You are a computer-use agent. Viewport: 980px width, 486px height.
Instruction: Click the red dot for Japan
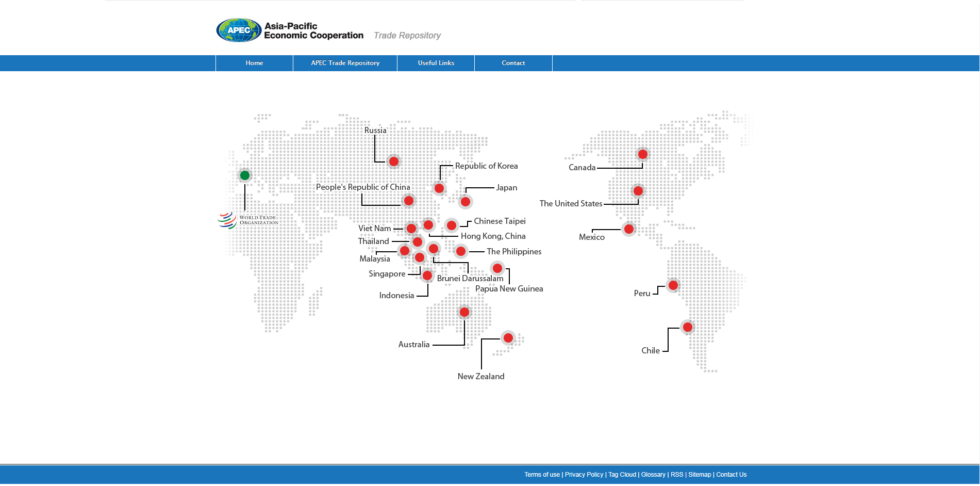[466, 202]
